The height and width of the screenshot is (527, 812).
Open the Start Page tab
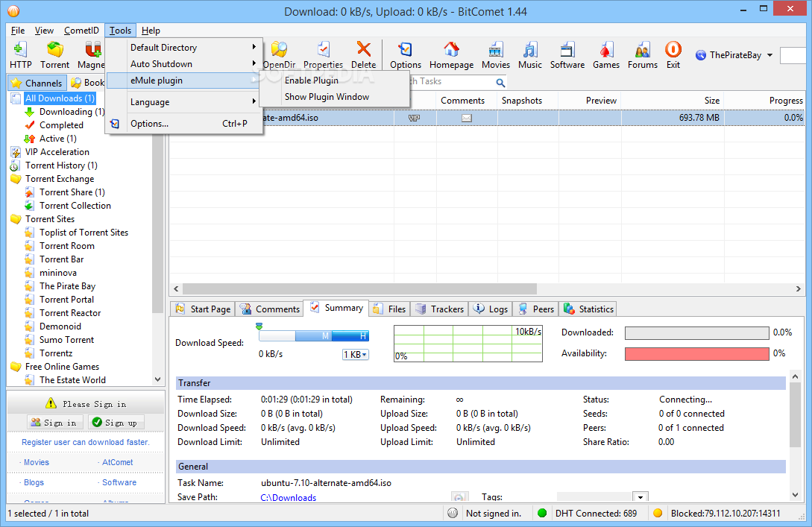[x=203, y=309]
